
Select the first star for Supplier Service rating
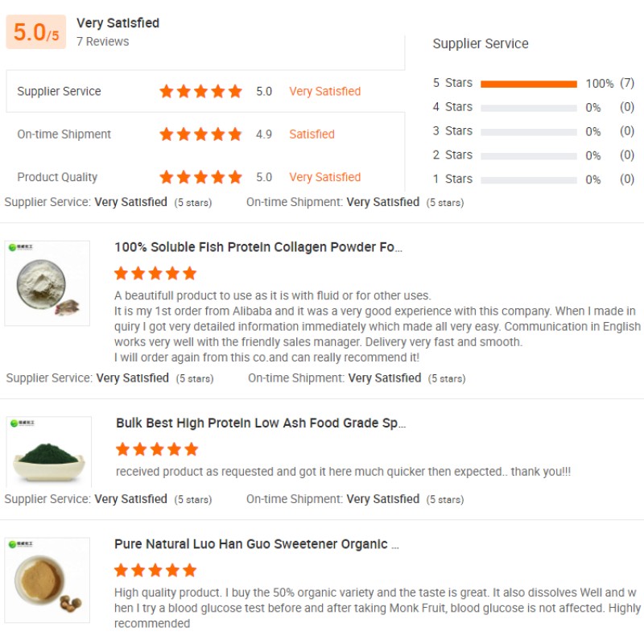[x=167, y=91]
